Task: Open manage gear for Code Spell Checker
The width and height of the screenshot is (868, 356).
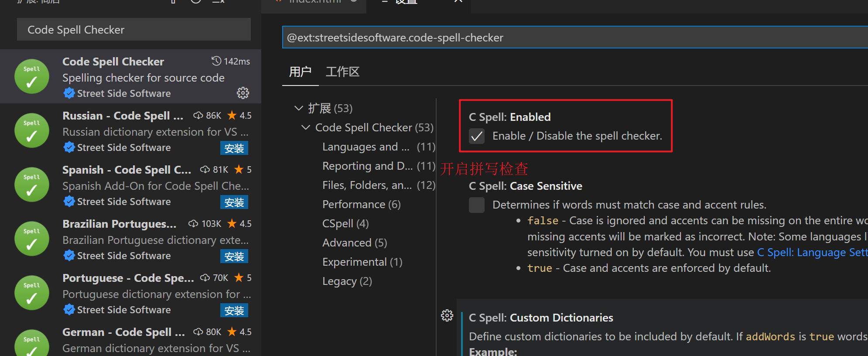Action: pyautogui.click(x=243, y=93)
